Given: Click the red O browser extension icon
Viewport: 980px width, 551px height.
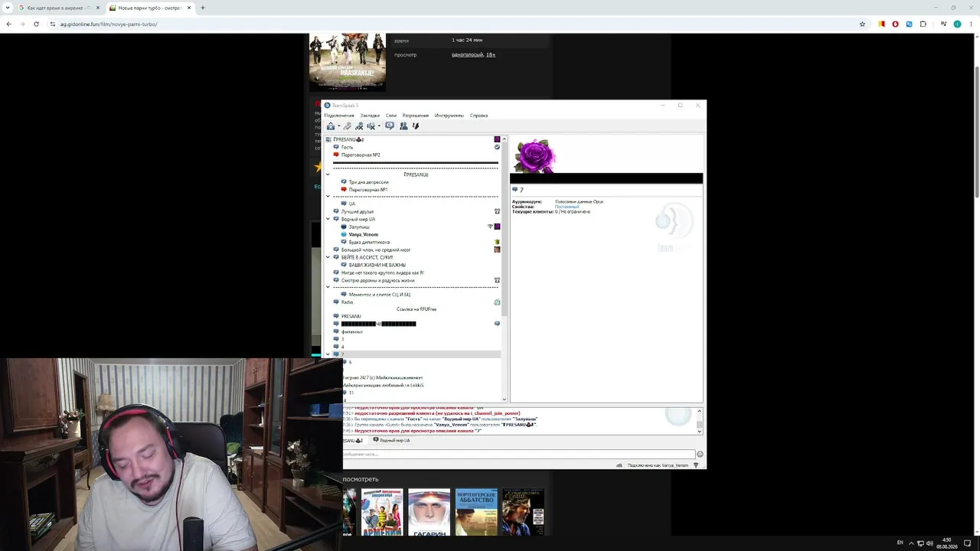Looking at the screenshot, I should point(895,24).
